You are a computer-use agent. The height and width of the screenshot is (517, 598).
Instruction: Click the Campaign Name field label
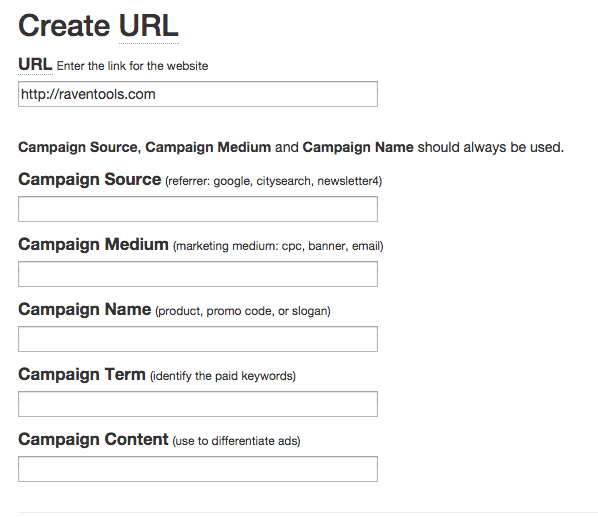(x=85, y=309)
